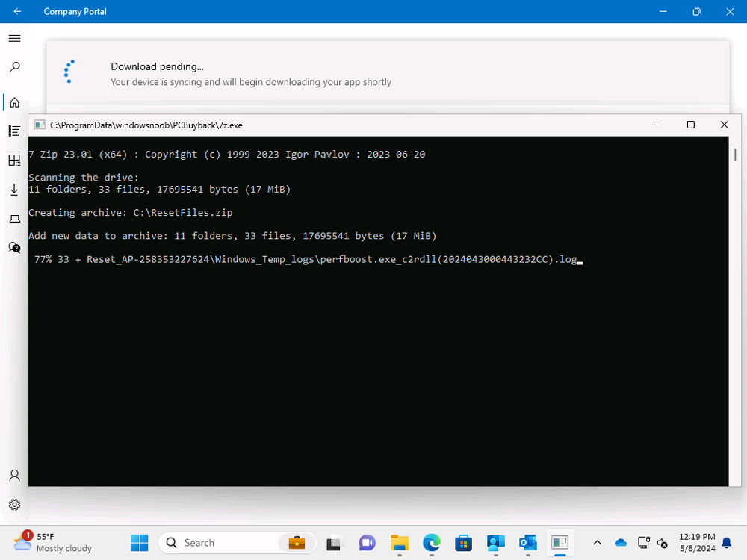This screenshot has width=747, height=560.
Task: Go back with Company Portal back arrow
Action: click(x=17, y=11)
